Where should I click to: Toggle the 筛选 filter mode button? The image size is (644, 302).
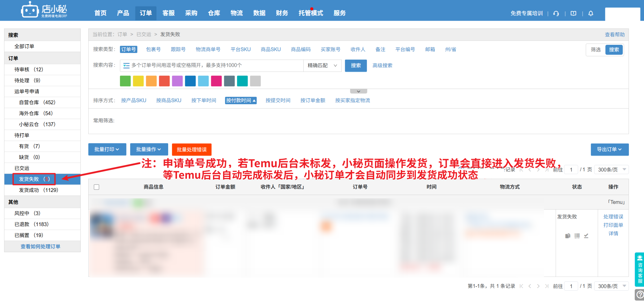click(x=595, y=50)
